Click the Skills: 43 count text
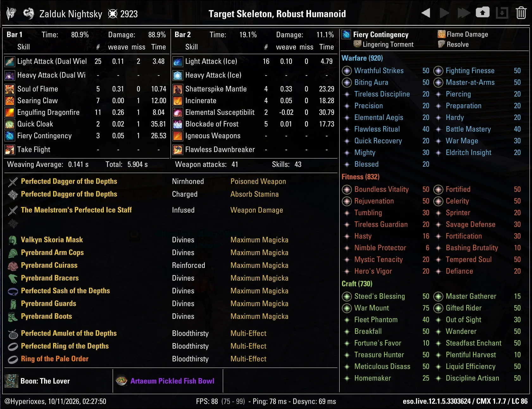Viewport: 532px width, 409px height. click(287, 164)
